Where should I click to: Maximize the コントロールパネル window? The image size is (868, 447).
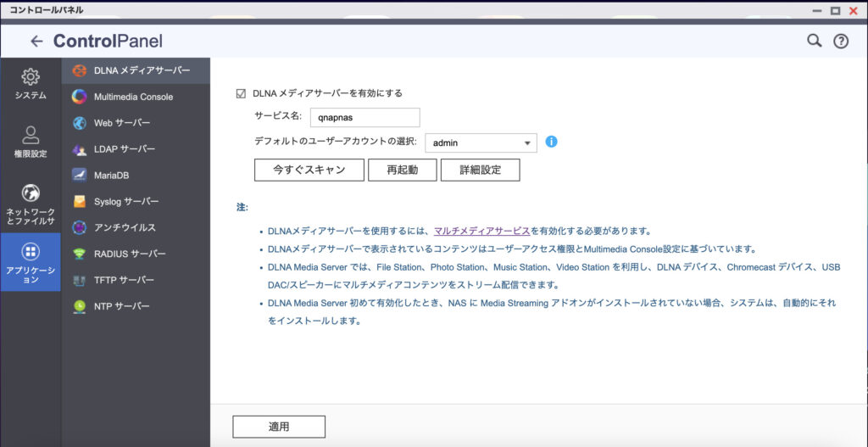point(835,10)
